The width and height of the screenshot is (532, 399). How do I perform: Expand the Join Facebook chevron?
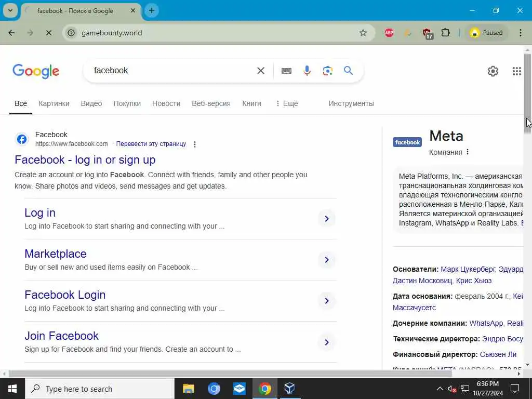(327, 342)
